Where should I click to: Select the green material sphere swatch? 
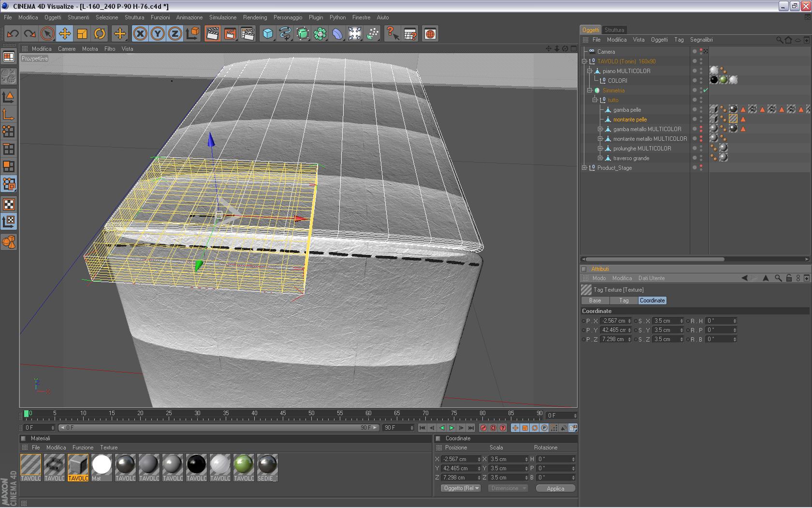(x=244, y=464)
